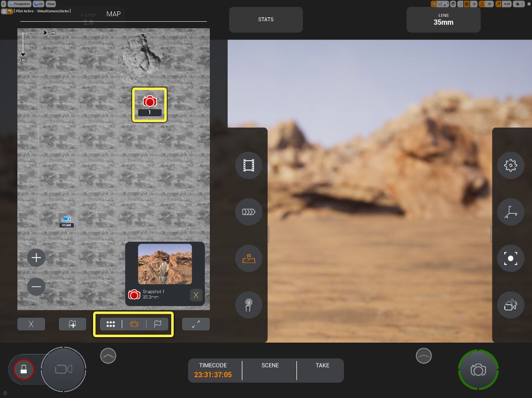Close the Snapshot 1 preview card
The image size is (532, 398).
click(x=196, y=295)
